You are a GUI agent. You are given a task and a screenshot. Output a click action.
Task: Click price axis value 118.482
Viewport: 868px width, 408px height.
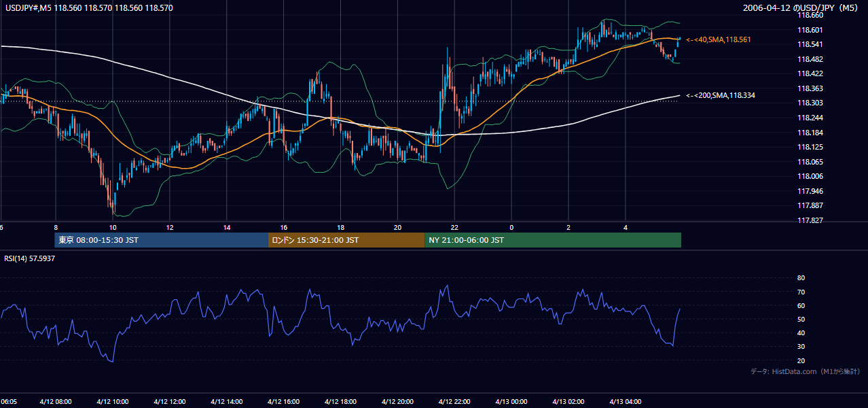pyautogui.click(x=810, y=59)
